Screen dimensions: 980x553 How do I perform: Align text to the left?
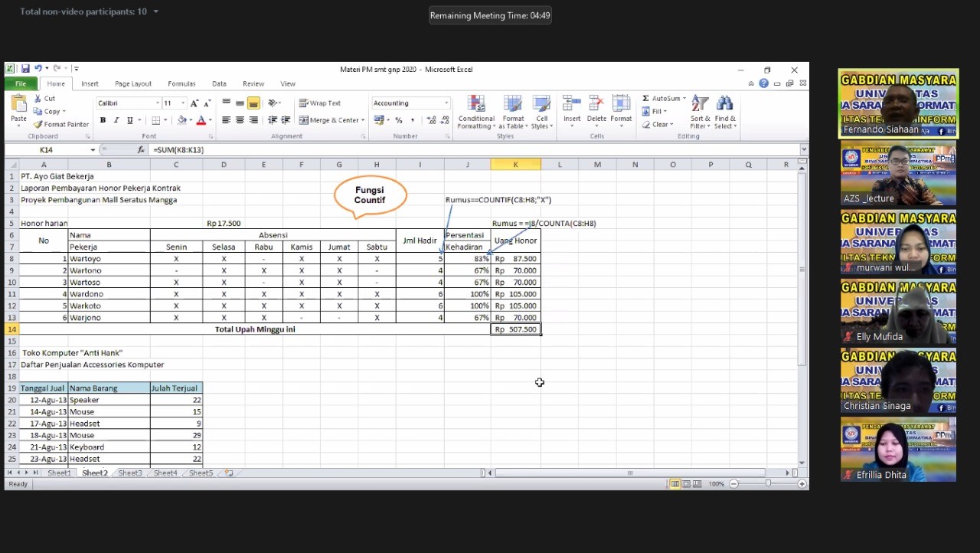(226, 120)
